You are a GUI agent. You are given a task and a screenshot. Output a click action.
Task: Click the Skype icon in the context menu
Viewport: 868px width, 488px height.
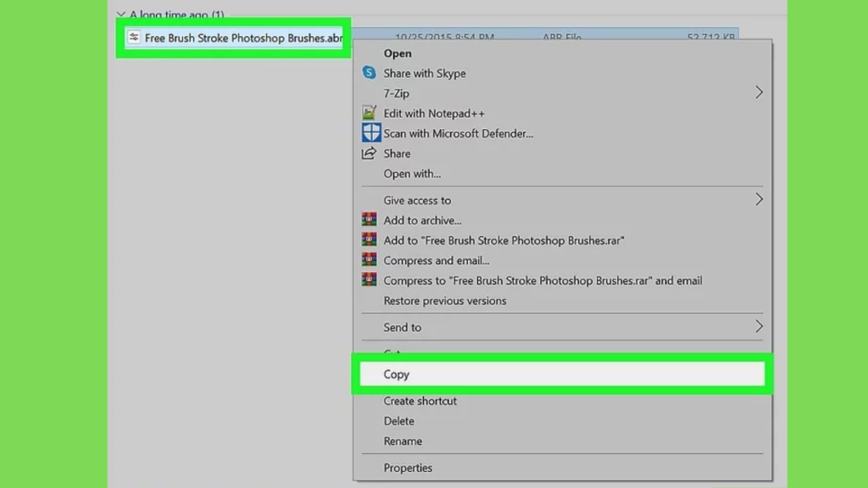(x=369, y=73)
